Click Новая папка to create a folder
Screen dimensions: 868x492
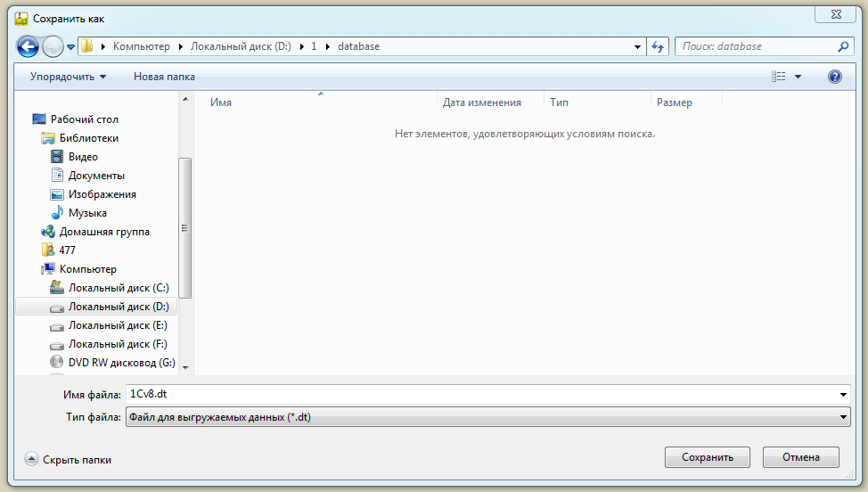tap(164, 77)
